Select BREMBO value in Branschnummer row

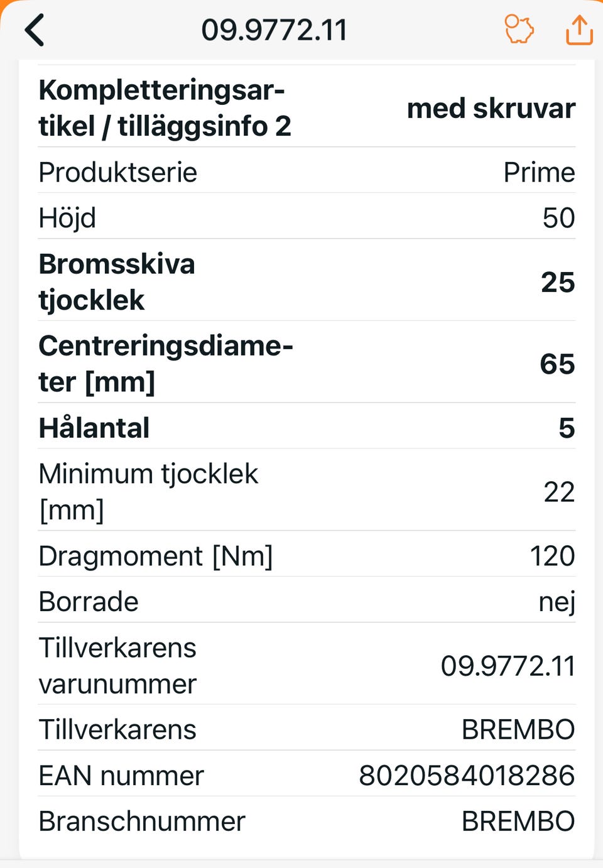pos(518,822)
